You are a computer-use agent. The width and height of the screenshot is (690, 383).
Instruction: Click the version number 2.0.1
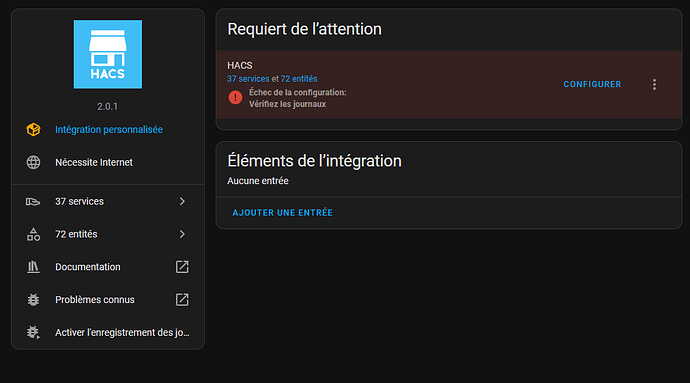[107, 107]
